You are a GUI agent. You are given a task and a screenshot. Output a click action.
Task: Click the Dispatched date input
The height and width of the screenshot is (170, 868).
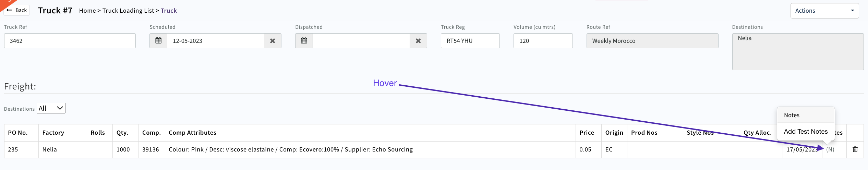point(361,41)
